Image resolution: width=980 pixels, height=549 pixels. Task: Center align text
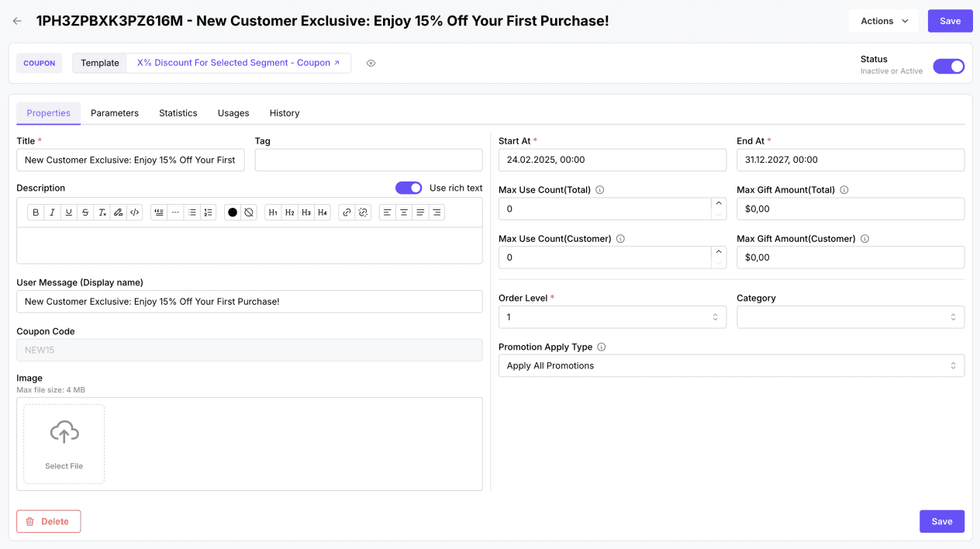[x=403, y=212]
